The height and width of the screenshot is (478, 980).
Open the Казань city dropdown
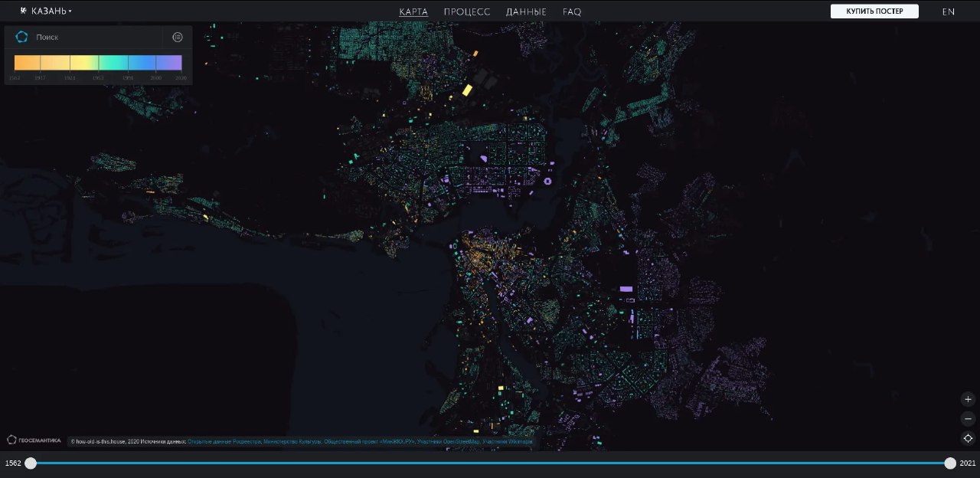pos(51,11)
